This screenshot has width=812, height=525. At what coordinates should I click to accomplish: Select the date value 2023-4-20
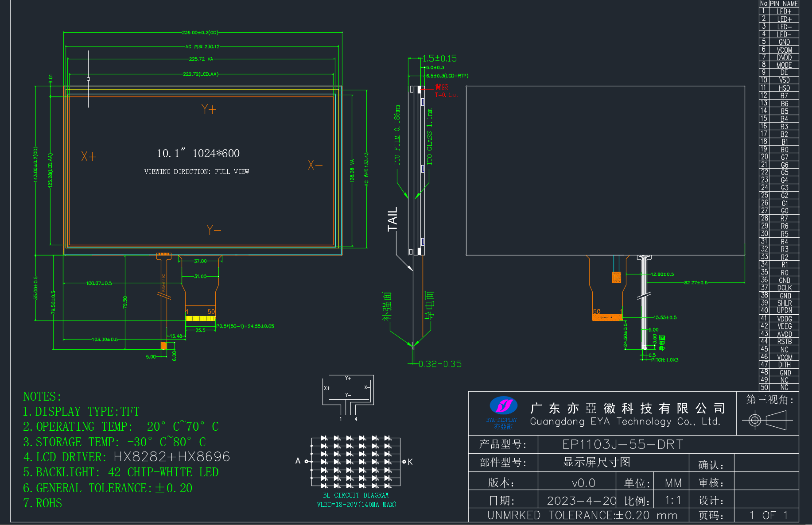[581, 501]
